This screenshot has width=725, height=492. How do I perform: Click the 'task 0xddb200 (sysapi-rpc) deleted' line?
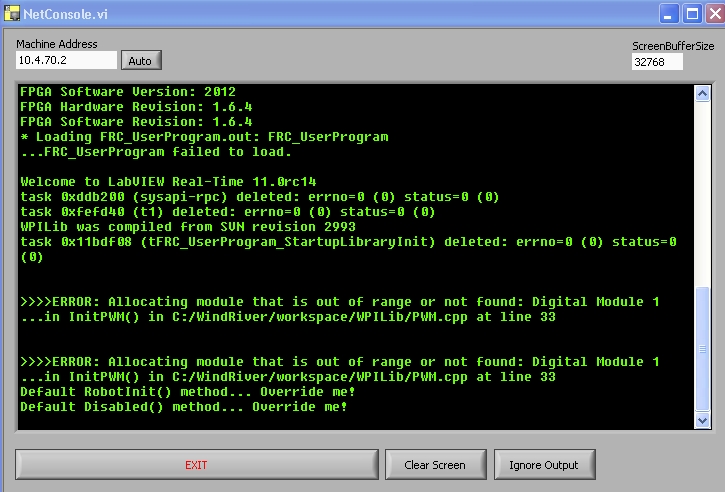pyautogui.click(x=260, y=197)
